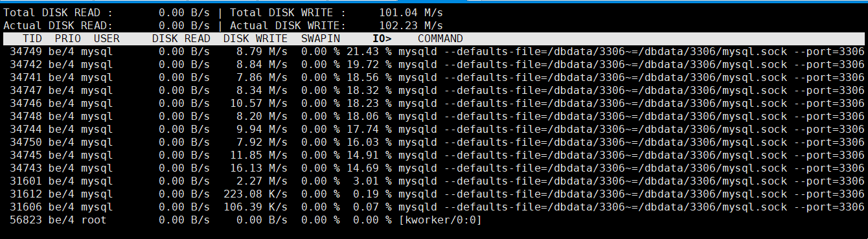Screen dimensions: 868x239
Task: Click the root user entry
Action: [x=94, y=220]
